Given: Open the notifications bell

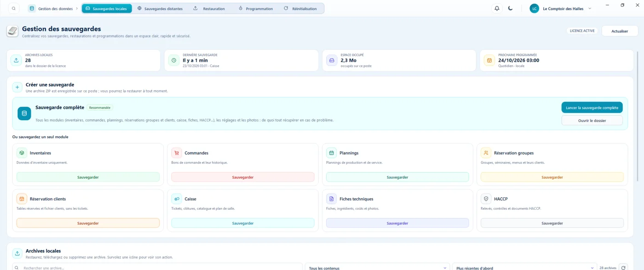Looking at the screenshot, I should [497, 8].
